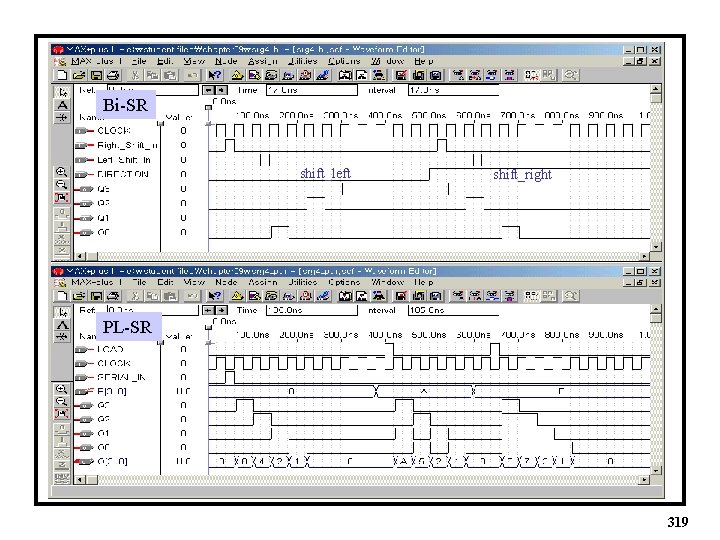720x540 pixels.
Task: Click Open file icon in Bi-SR window toolbar
Action: click(x=79, y=75)
